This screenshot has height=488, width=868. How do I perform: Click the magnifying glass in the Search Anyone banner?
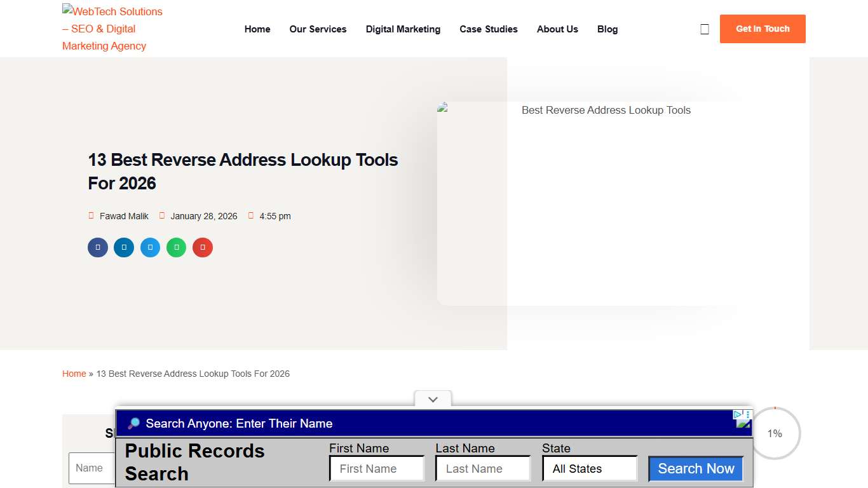[134, 423]
